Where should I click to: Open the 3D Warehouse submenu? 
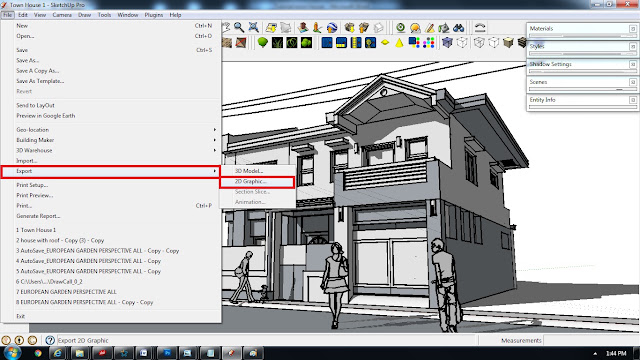click(x=111, y=150)
